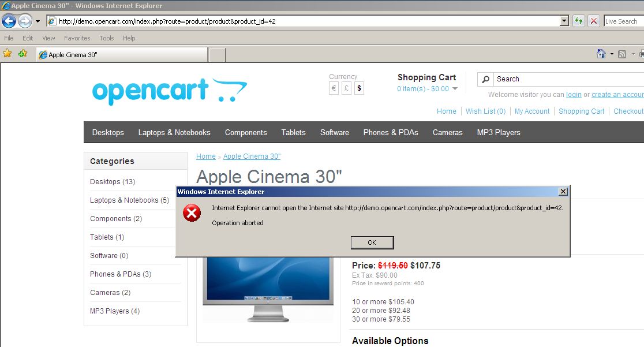
Task: Open the Help menu
Action: pos(129,38)
